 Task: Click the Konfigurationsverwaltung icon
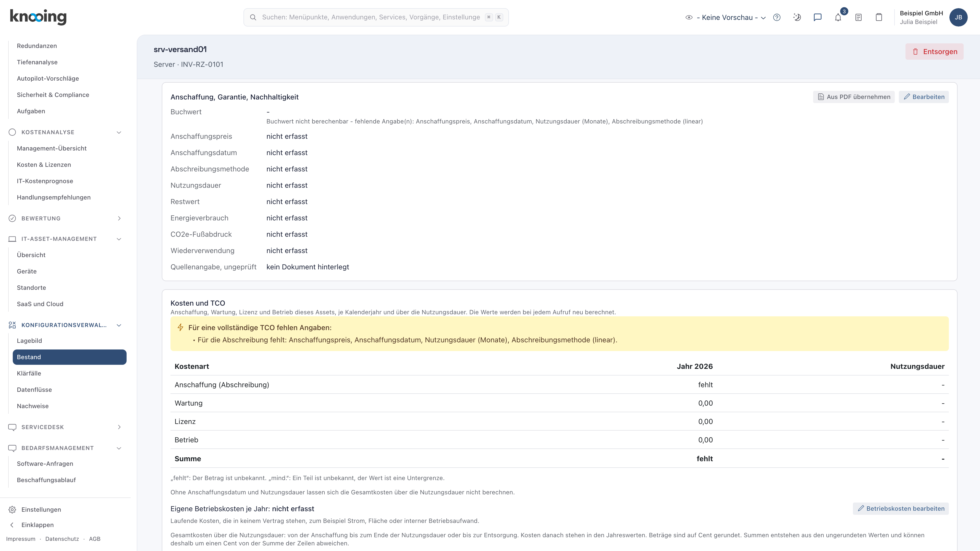(12, 325)
